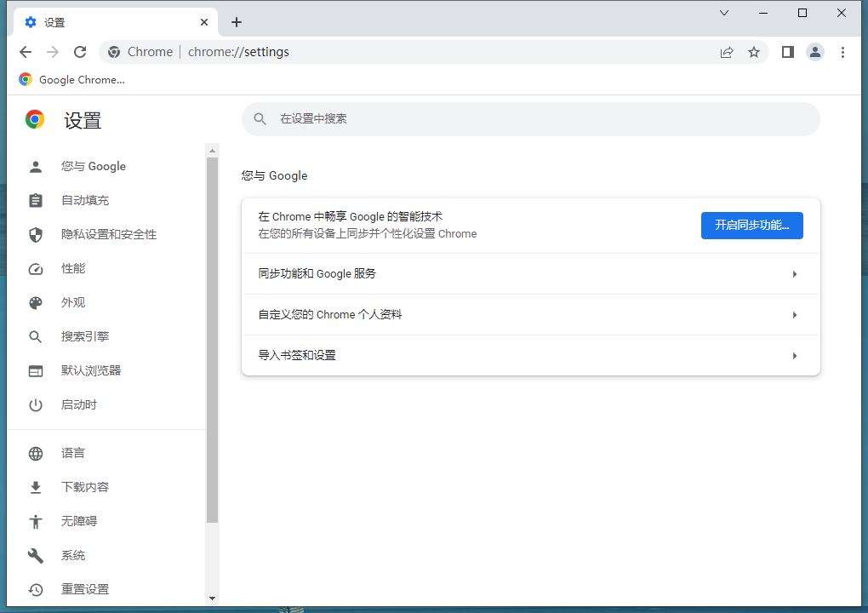Click the palette icon for 外观
The height and width of the screenshot is (613, 868).
tap(36, 303)
